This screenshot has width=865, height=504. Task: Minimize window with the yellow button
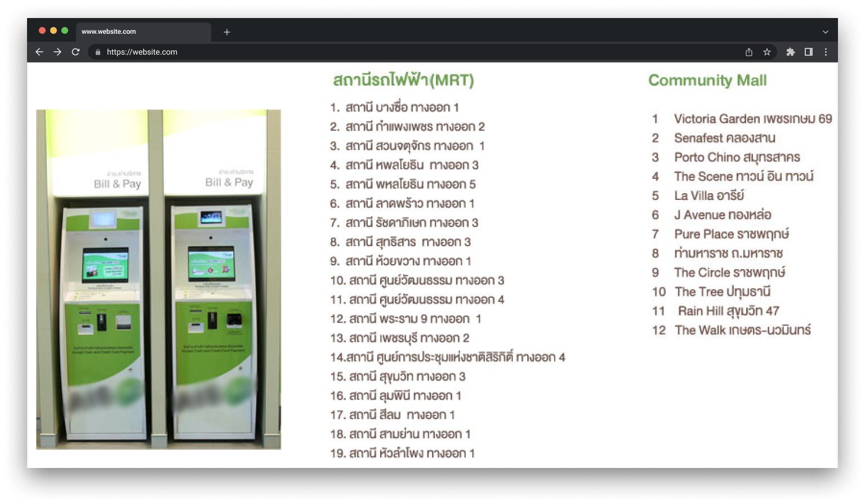53,30
